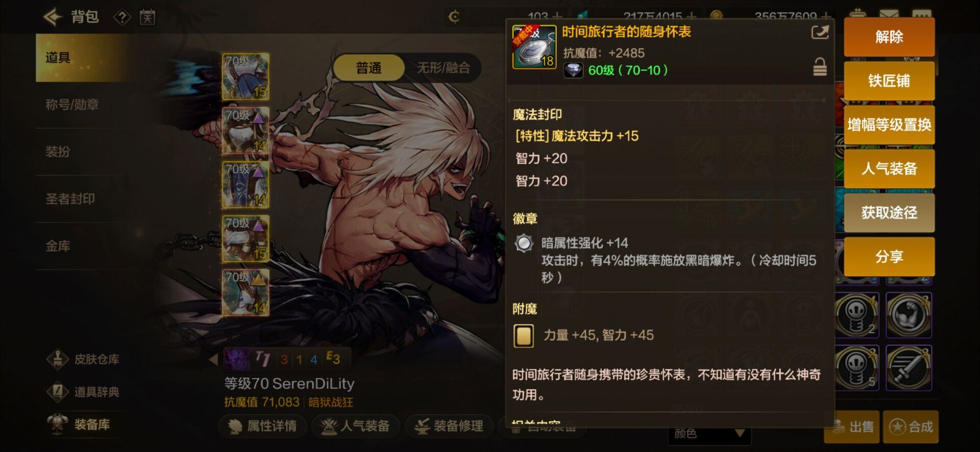
Task: Expand the 颜色 color dropdown
Action: [709, 434]
